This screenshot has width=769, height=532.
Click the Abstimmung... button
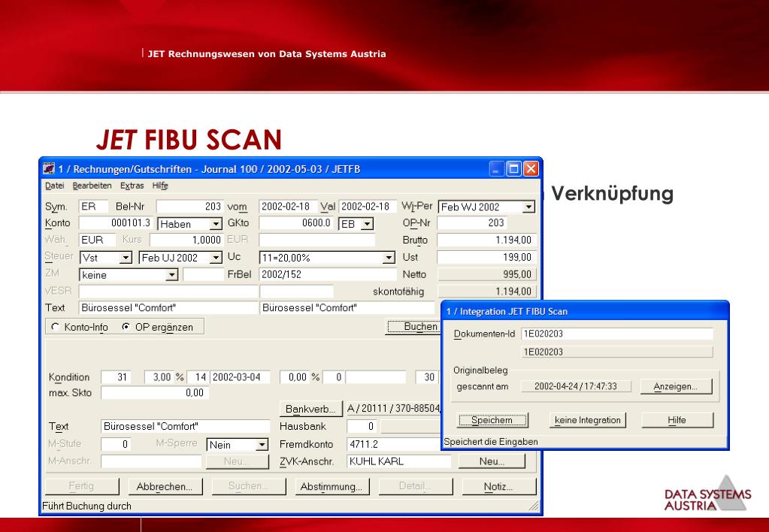click(x=332, y=486)
